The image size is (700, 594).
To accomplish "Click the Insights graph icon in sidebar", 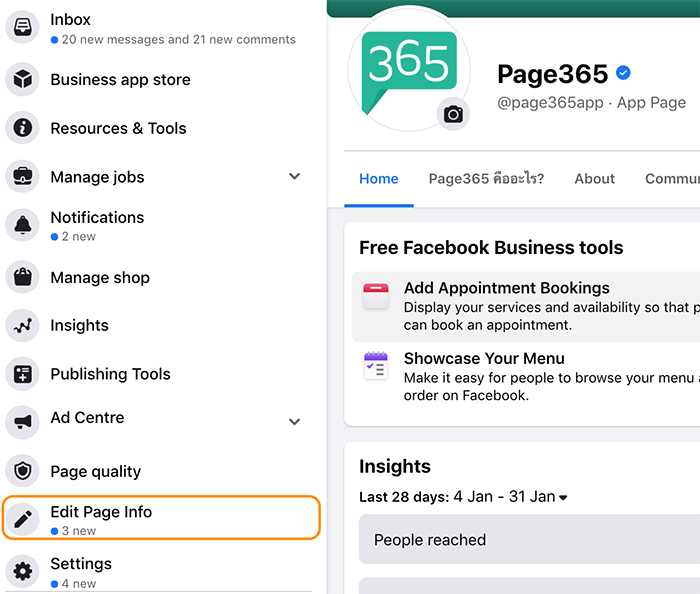I will coord(22,326).
